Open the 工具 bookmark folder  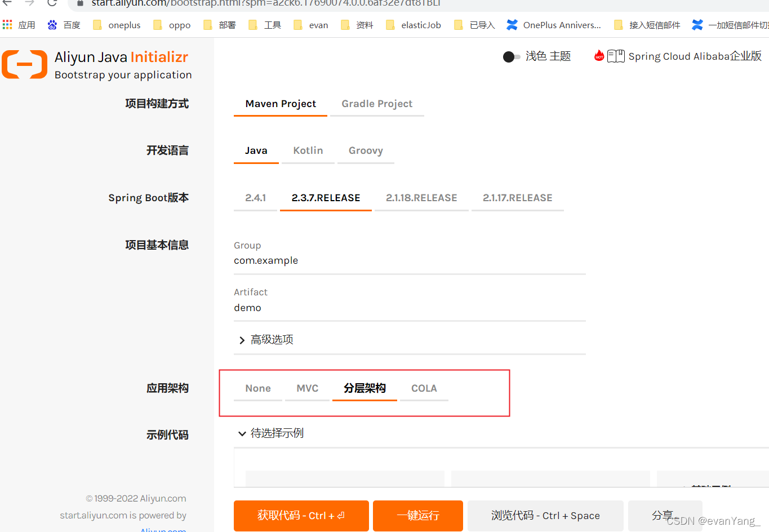[x=265, y=25]
